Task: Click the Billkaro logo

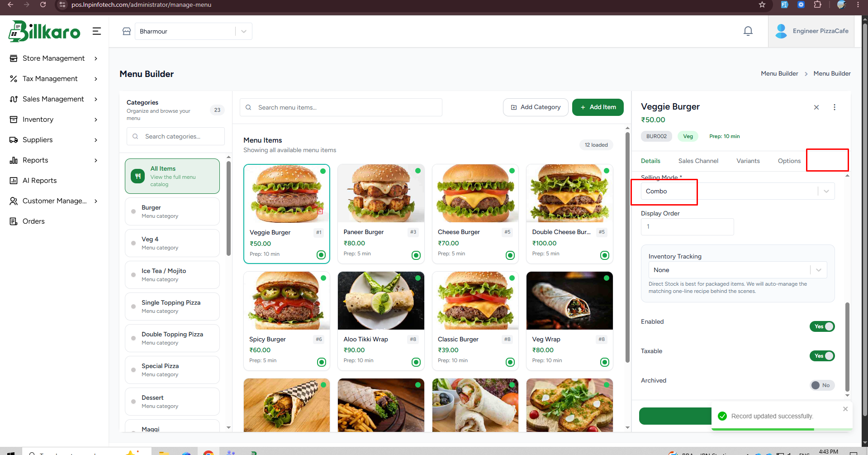Action: coord(44,31)
